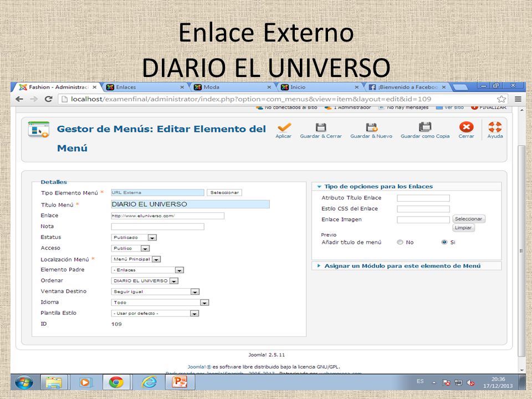Open Internet Explorer from the taskbar
The width and height of the screenshot is (532, 399).
tap(149, 382)
